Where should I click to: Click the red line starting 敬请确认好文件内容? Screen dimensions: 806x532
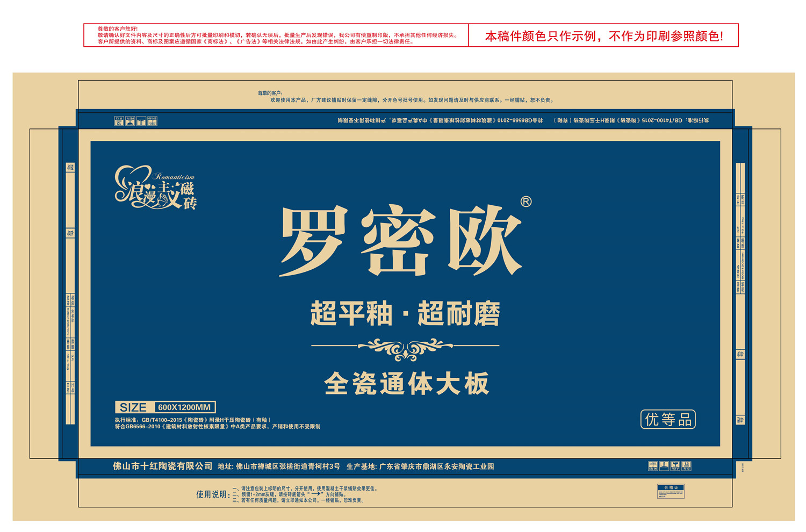click(278, 35)
